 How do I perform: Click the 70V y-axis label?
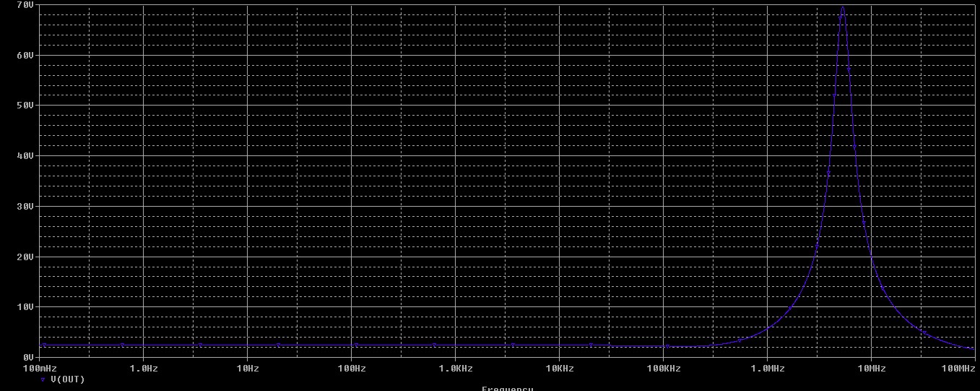point(25,4)
